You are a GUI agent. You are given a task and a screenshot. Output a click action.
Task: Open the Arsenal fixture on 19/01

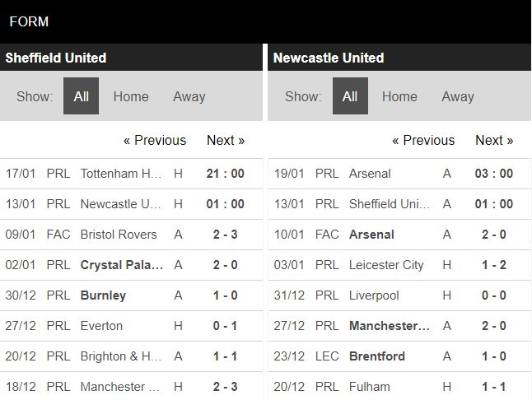399,174
